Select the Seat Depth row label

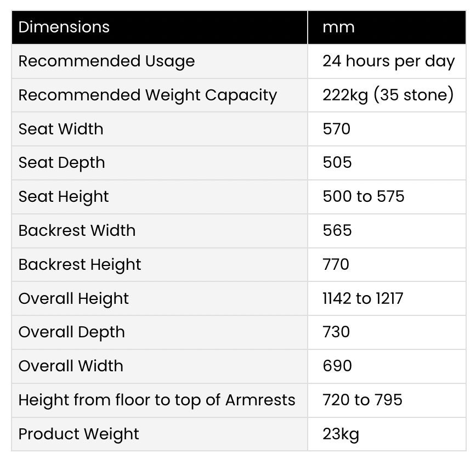[x=61, y=163]
